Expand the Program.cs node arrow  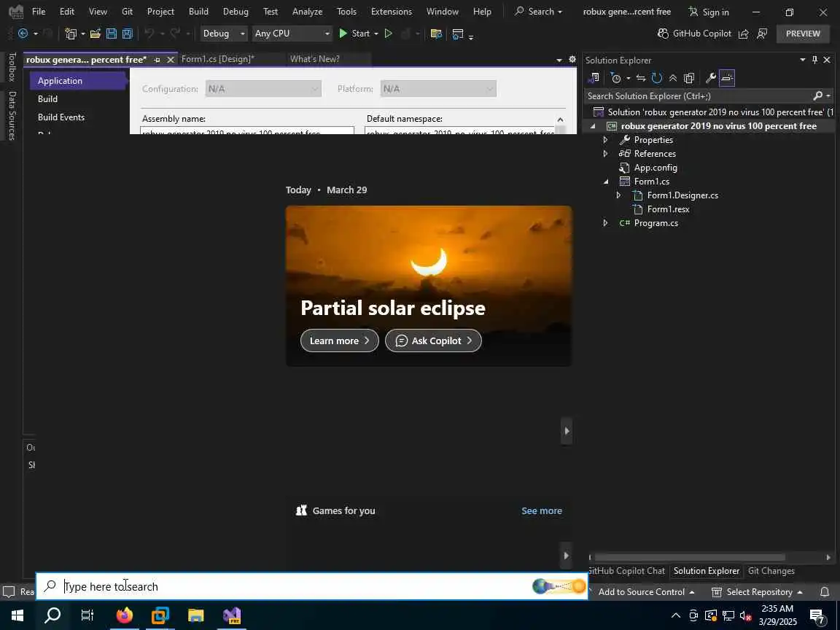point(605,223)
